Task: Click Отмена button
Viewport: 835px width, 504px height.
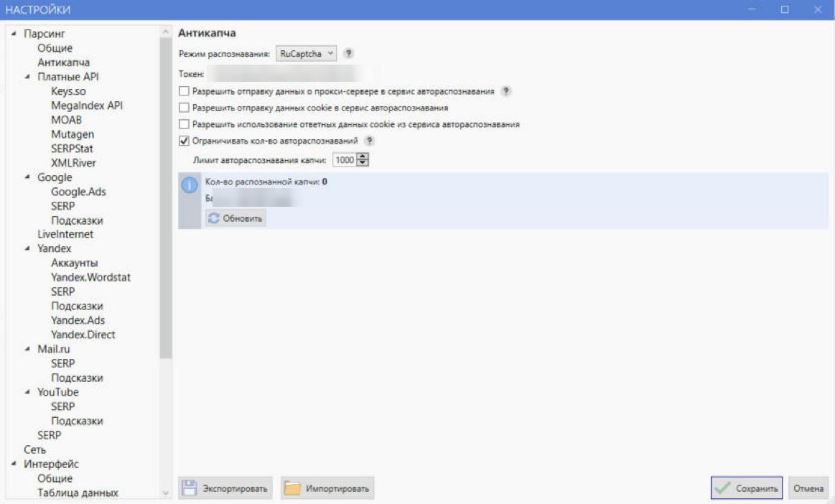Action: click(x=808, y=488)
